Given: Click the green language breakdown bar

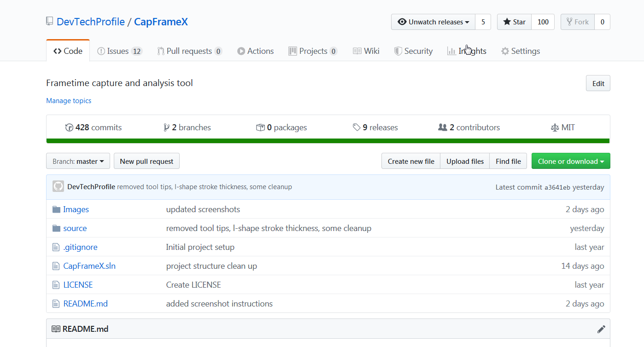Looking at the screenshot, I should coord(328,141).
